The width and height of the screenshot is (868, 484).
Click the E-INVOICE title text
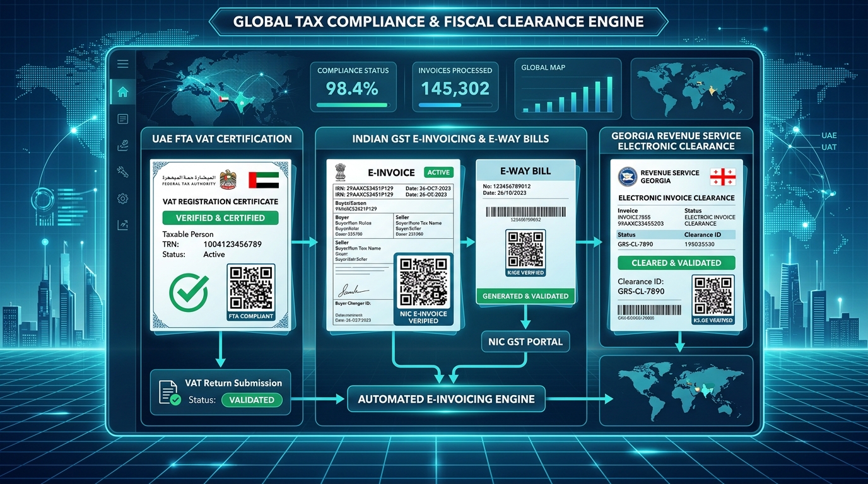(x=391, y=172)
